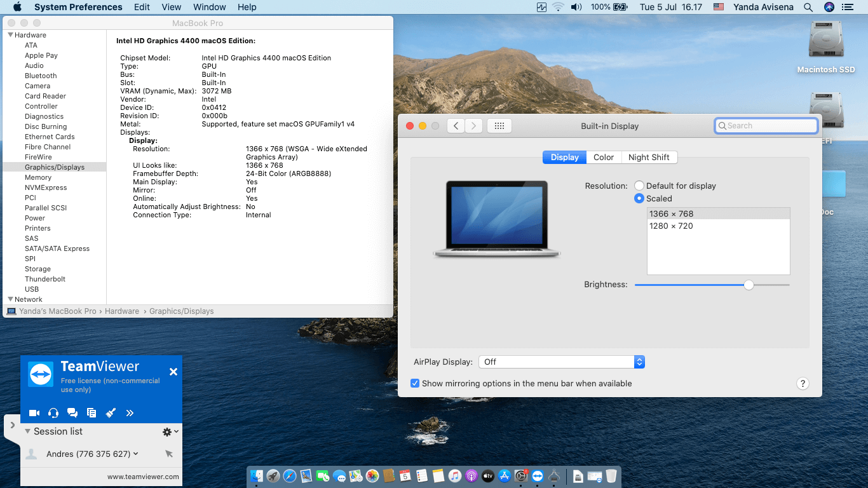Image resolution: width=868 pixels, height=488 pixels.
Task: Collapse TeamViewer panel side arrow
Action: pos(12,425)
